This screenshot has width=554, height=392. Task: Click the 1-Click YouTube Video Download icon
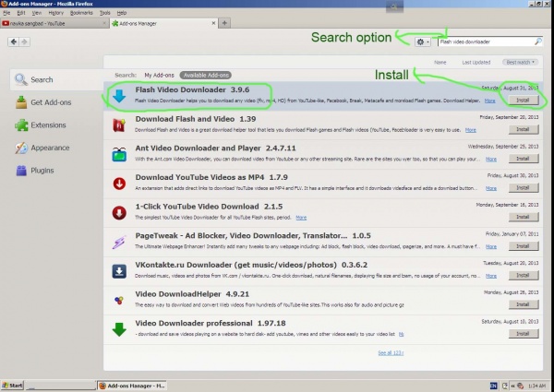coord(119,213)
